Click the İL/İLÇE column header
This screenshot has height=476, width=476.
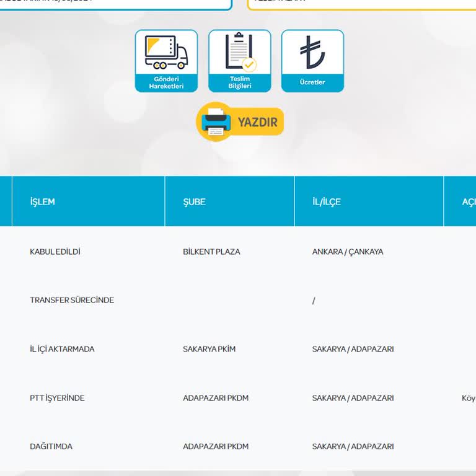[x=327, y=202]
